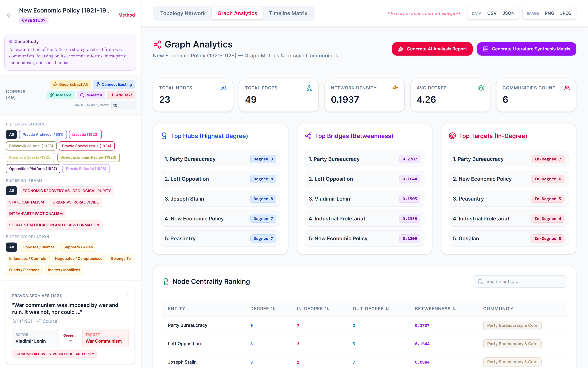Filter source by Opposition Platform (1927)
This screenshot has width=588, height=368.
point(33,169)
